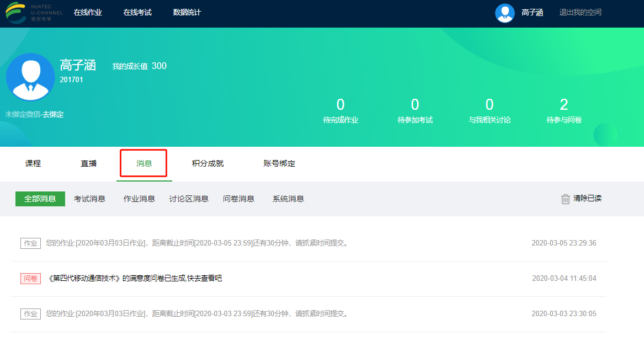Open the 账号绑定 tab

[279, 164]
